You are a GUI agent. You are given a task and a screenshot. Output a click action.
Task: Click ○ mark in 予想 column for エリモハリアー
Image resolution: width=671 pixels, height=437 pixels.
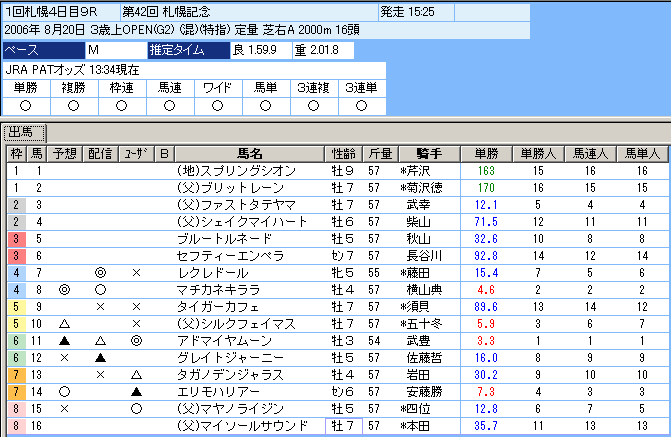tap(65, 392)
